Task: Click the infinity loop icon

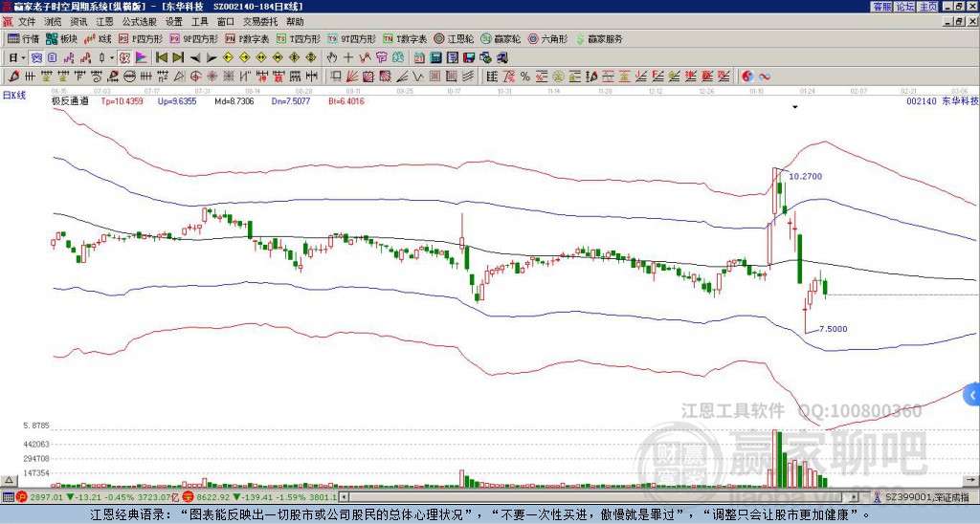Action: [765, 76]
